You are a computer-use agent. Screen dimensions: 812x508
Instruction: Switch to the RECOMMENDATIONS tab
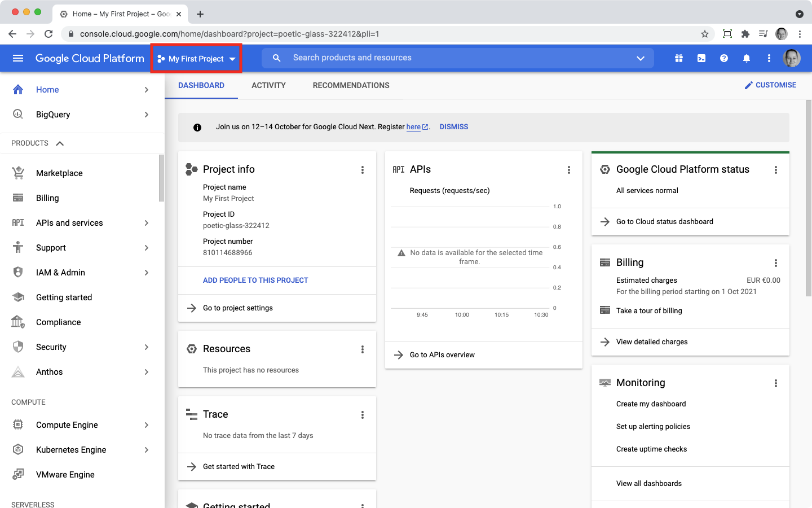pyautogui.click(x=351, y=85)
